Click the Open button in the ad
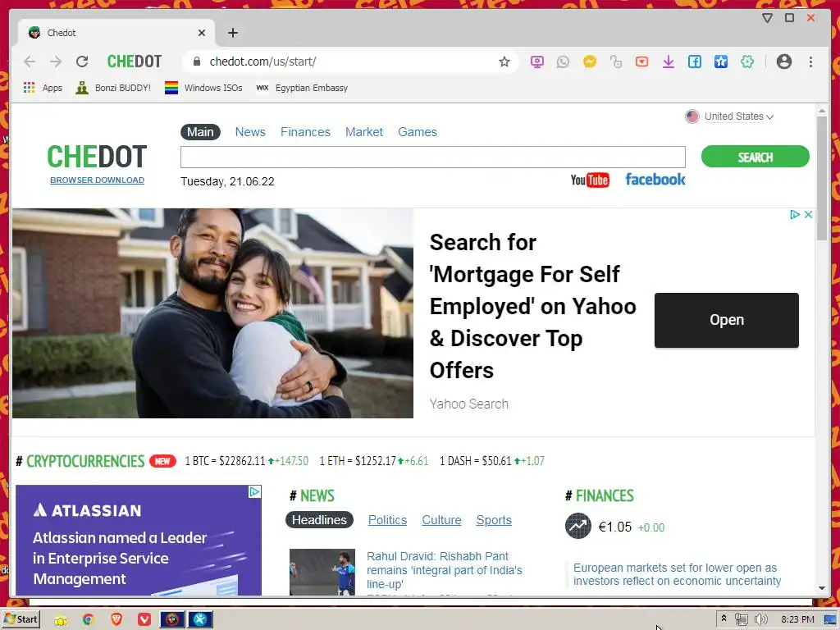Image resolution: width=840 pixels, height=630 pixels. click(x=727, y=320)
